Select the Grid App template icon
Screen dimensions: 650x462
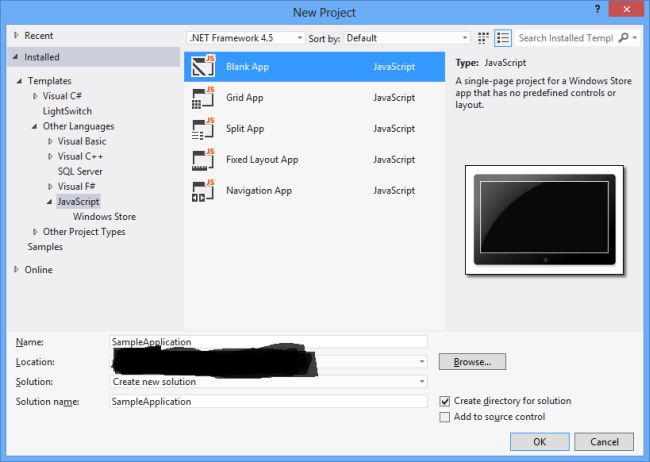tap(203, 97)
